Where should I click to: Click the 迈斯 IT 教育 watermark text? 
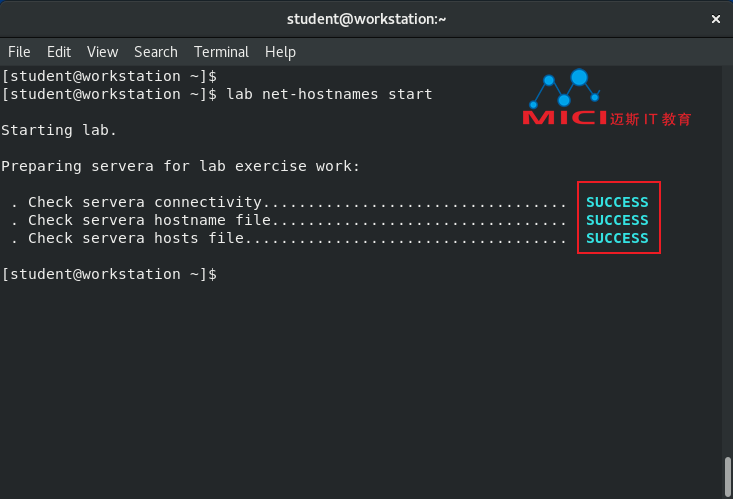[x=650, y=119]
